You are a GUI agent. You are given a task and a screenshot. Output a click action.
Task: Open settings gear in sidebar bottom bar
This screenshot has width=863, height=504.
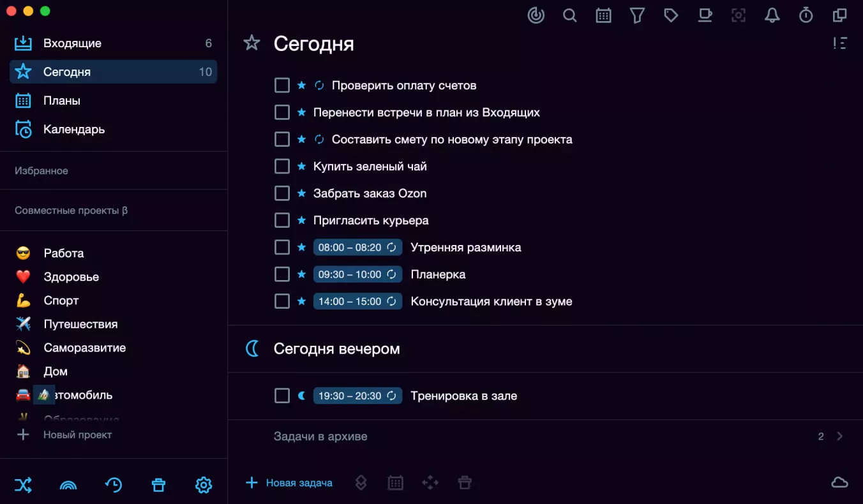pyautogui.click(x=204, y=485)
